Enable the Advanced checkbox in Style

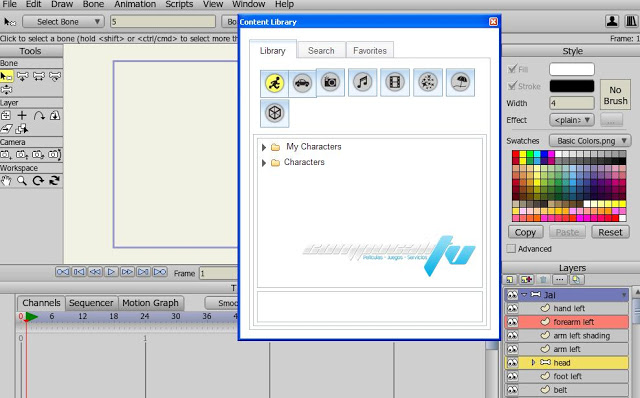click(x=511, y=249)
